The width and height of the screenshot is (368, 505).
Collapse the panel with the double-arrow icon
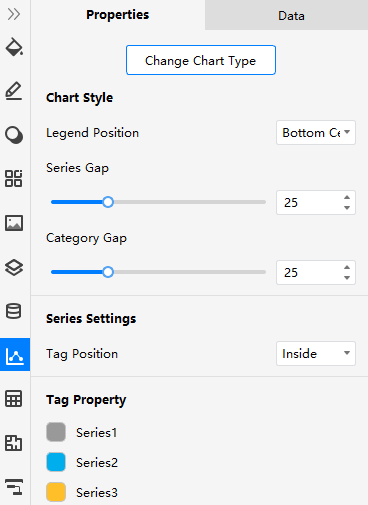coord(14,14)
